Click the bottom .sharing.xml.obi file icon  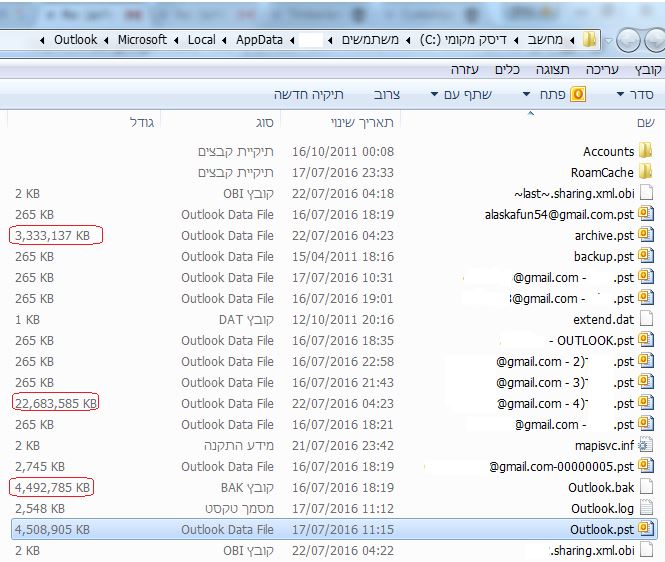(x=646, y=550)
